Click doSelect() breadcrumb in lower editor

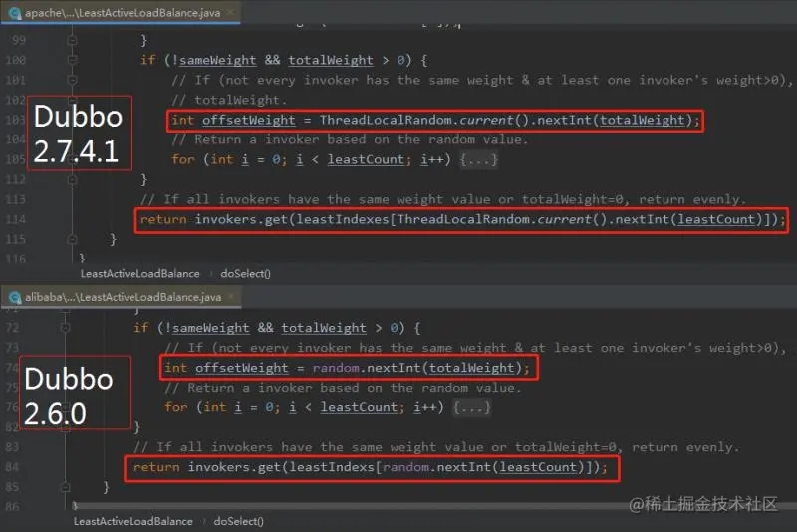pos(238,521)
